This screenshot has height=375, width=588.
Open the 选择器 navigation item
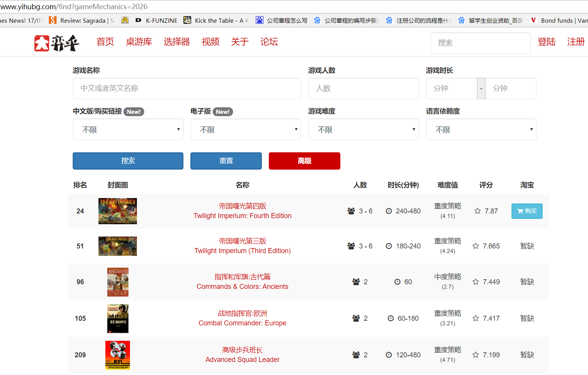point(177,42)
